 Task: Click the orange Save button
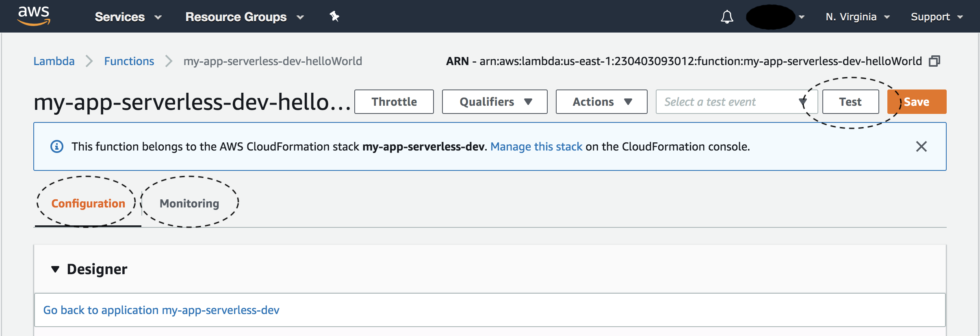point(917,102)
